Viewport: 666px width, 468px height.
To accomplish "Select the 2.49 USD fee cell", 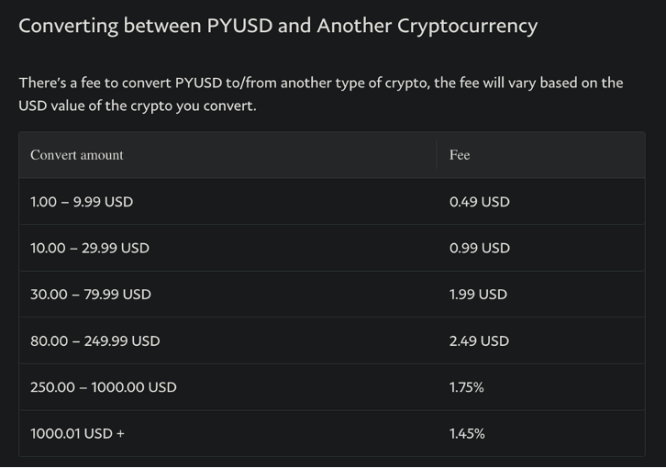I will click(480, 341).
